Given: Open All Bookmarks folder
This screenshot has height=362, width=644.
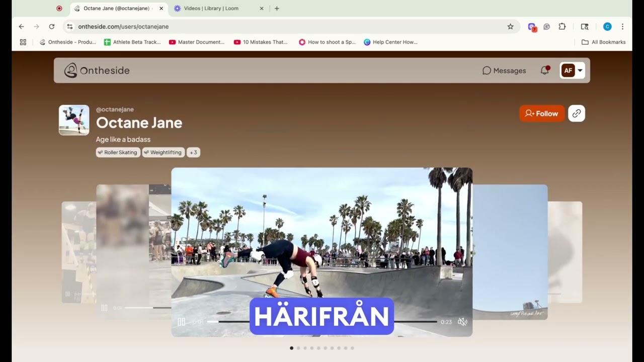Looking at the screenshot, I should (x=603, y=42).
